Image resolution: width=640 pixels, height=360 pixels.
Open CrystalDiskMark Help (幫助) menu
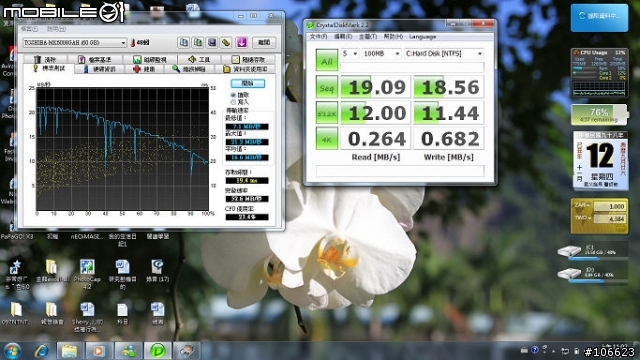(393, 37)
